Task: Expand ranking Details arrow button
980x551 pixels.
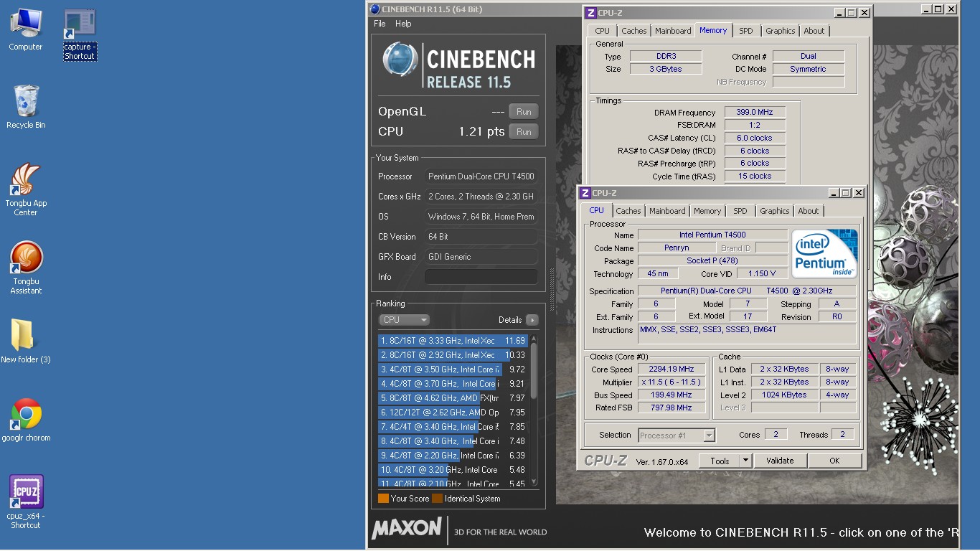Action: pyautogui.click(x=532, y=320)
